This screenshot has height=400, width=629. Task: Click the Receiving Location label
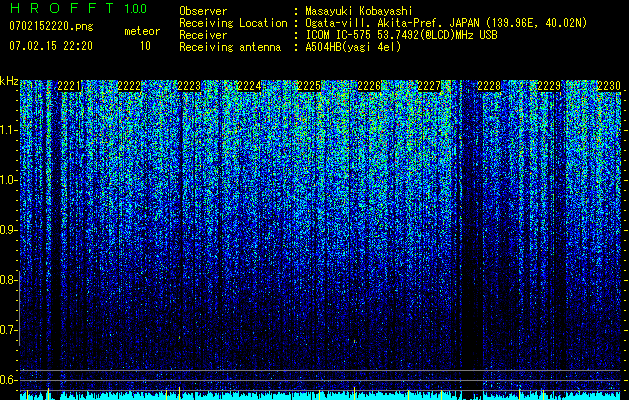tap(233, 23)
